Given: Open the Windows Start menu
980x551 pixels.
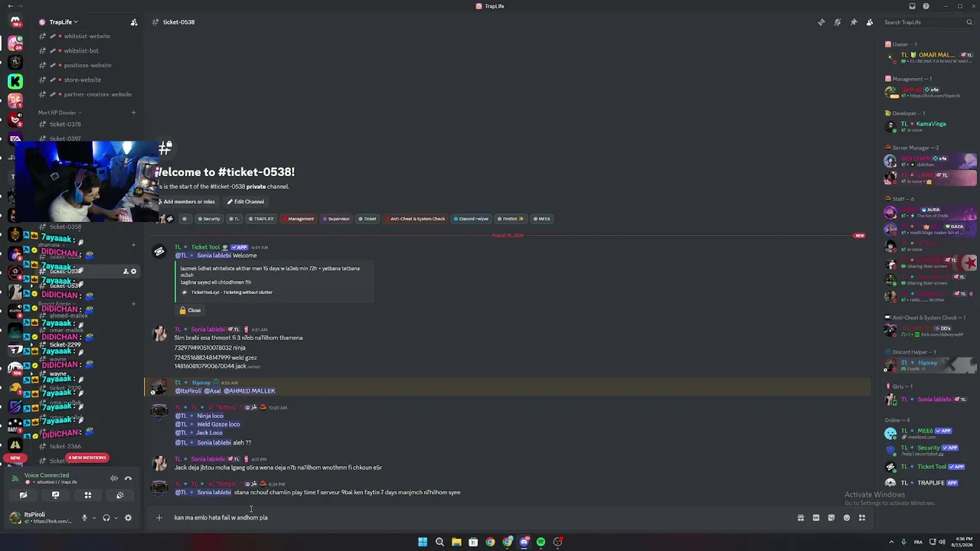Looking at the screenshot, I should [423, 542].
